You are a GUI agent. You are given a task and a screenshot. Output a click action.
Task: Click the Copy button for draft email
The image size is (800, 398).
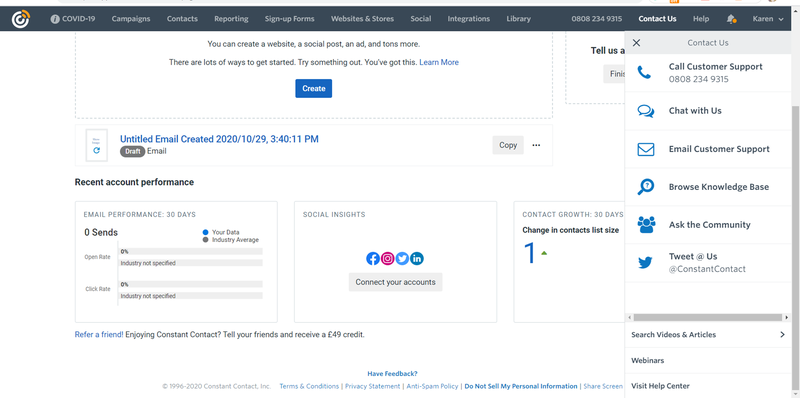pos(508,145)
